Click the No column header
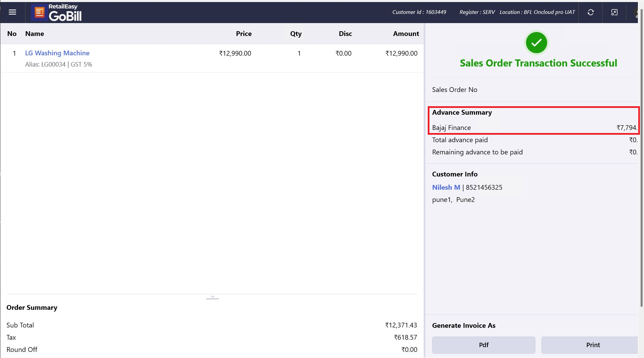644x358 pixels. point(12,34)
